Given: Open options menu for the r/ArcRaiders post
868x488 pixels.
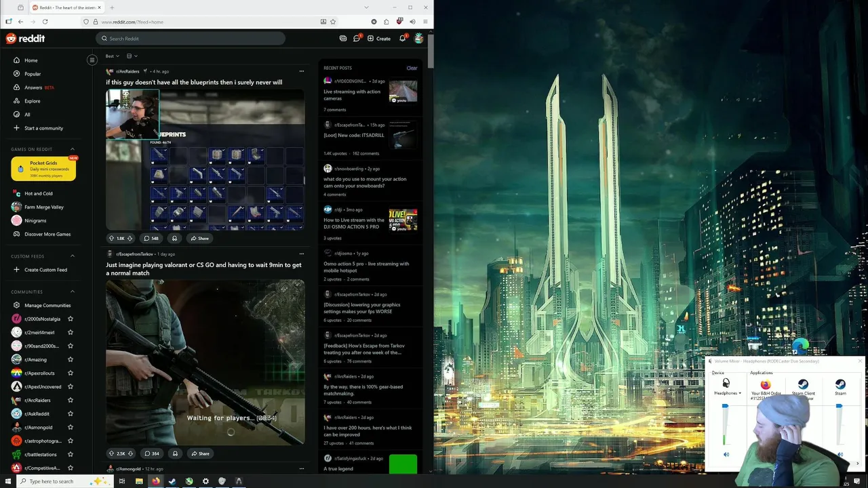Looking at the screenshot, I should [302, 71].
